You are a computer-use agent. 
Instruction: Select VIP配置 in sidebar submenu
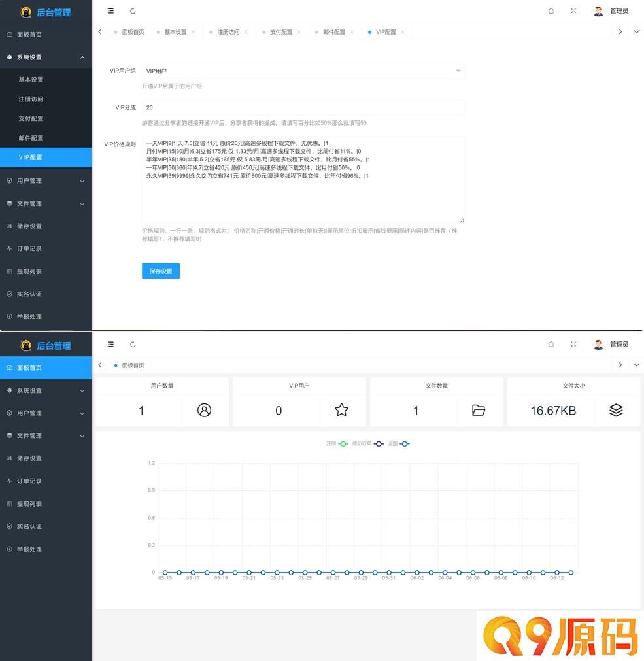point(46,157)
